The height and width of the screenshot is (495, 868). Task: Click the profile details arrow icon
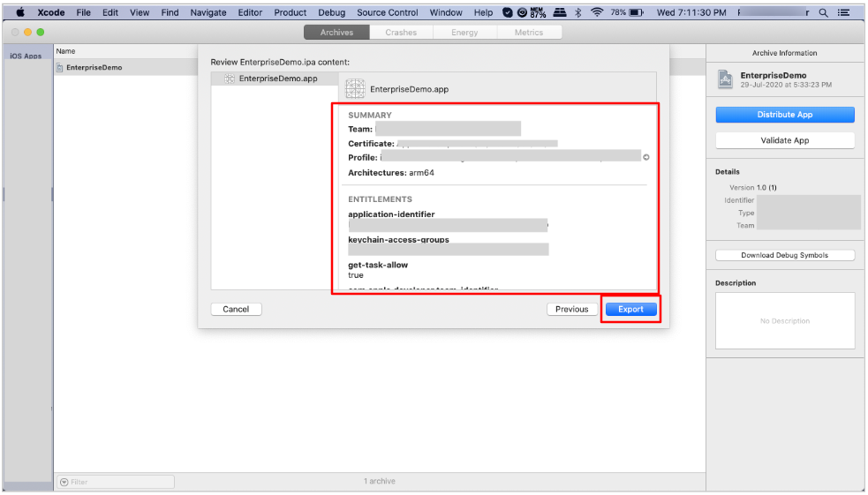coord(646,158)
